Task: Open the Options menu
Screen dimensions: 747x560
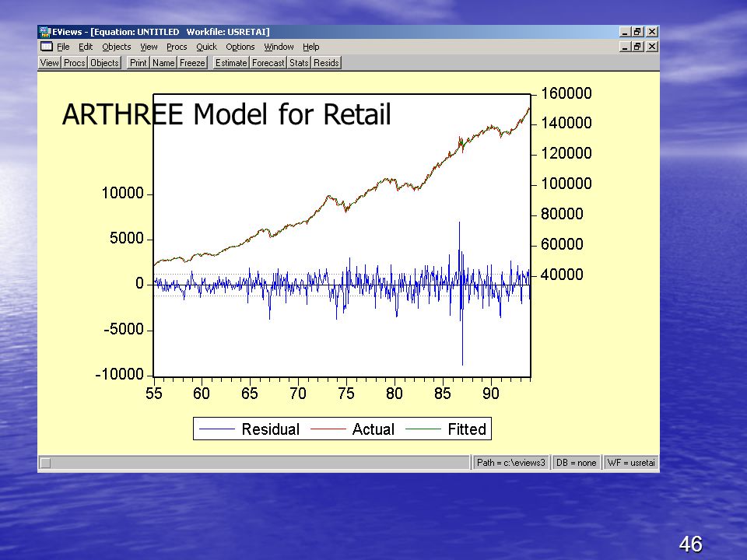Action: [240, 47]
